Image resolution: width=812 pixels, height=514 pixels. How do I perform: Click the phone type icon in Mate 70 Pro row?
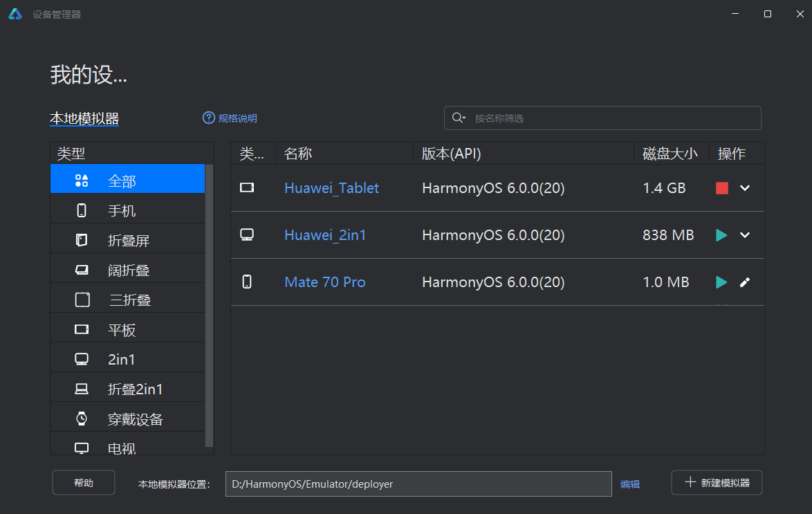point(247,282)
